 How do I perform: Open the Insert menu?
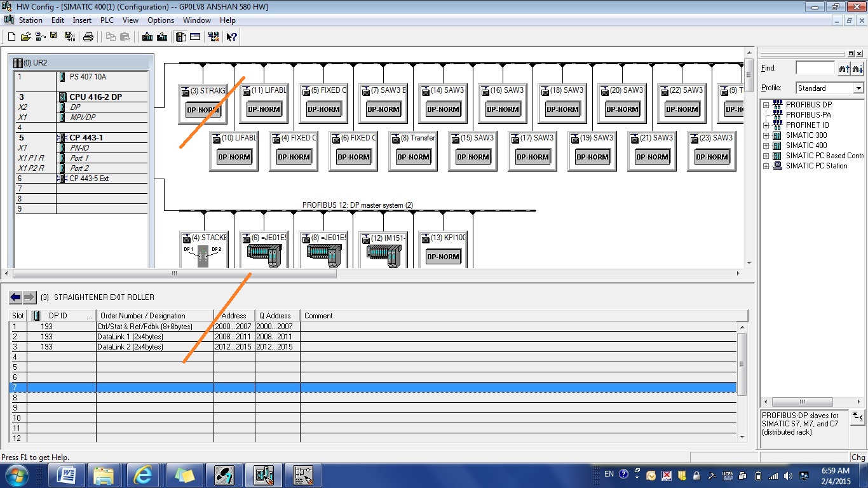point(82,20)
